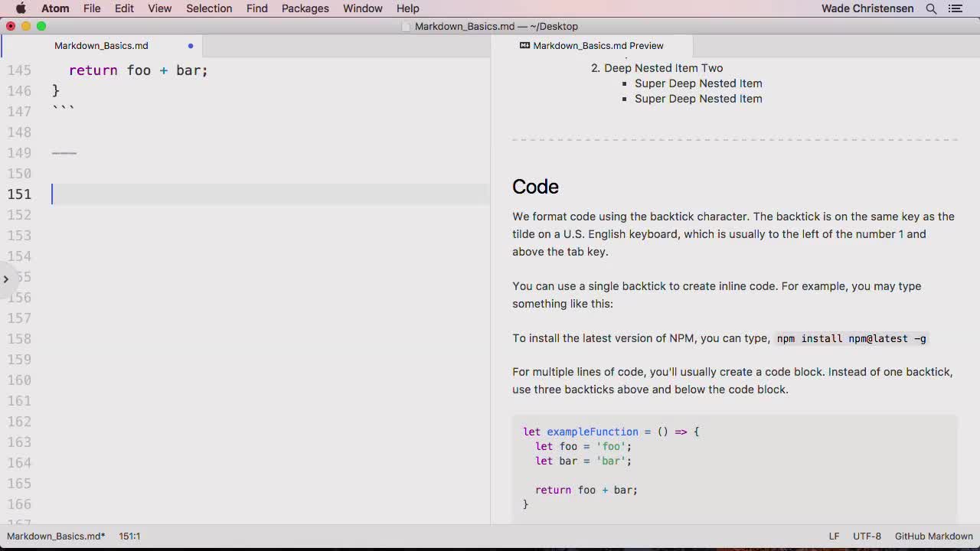Click cursor position 151:1 in status bar
980x551 pixels.
pyautogui.click(x=129, y=536)
